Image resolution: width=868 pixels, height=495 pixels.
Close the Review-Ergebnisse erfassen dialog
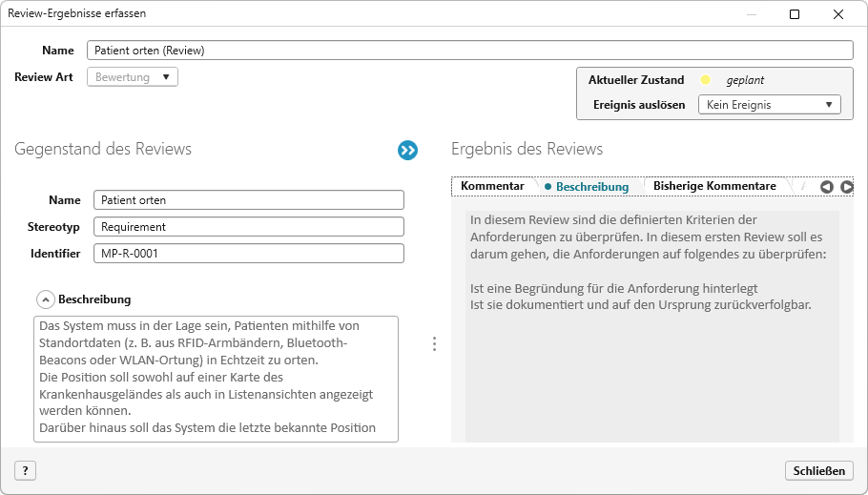(838, 14)
